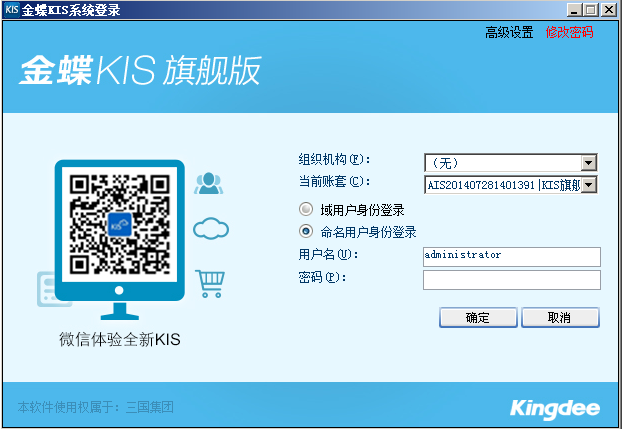Screen dimensions: 622x429
Task: Click the 密码(P): label
Action: (322, 277)
